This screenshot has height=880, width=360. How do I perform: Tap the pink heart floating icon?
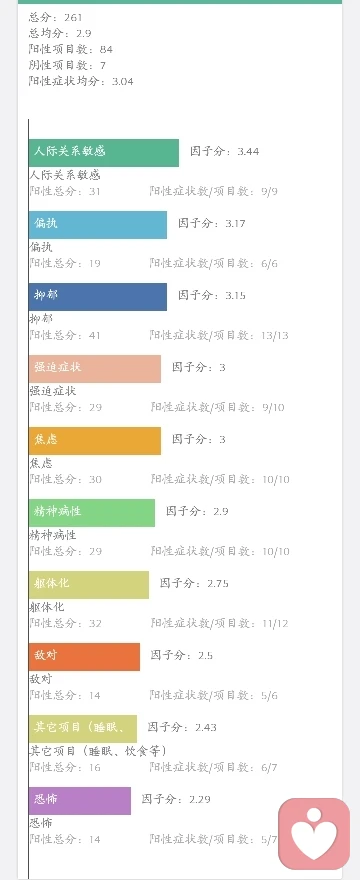click(x=314, y=833)
